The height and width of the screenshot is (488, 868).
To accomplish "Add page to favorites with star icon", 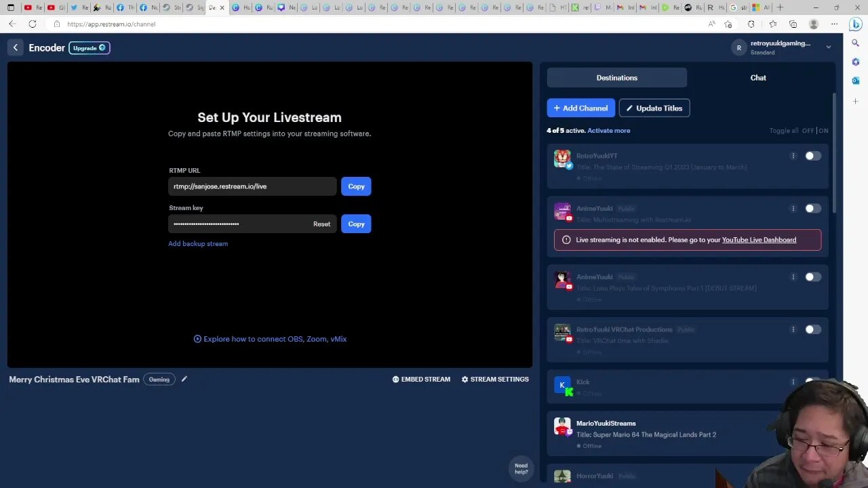I will [728, 24].
